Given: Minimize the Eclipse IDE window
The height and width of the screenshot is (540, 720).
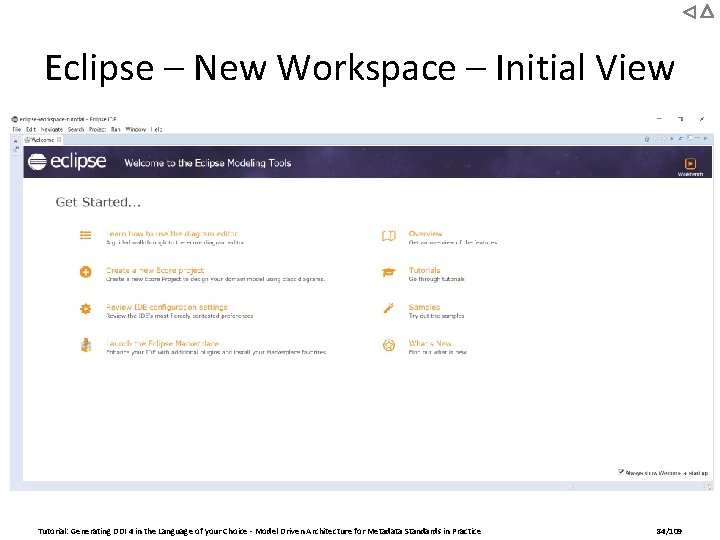Looking at the screenshot, I should click(659, 119).
